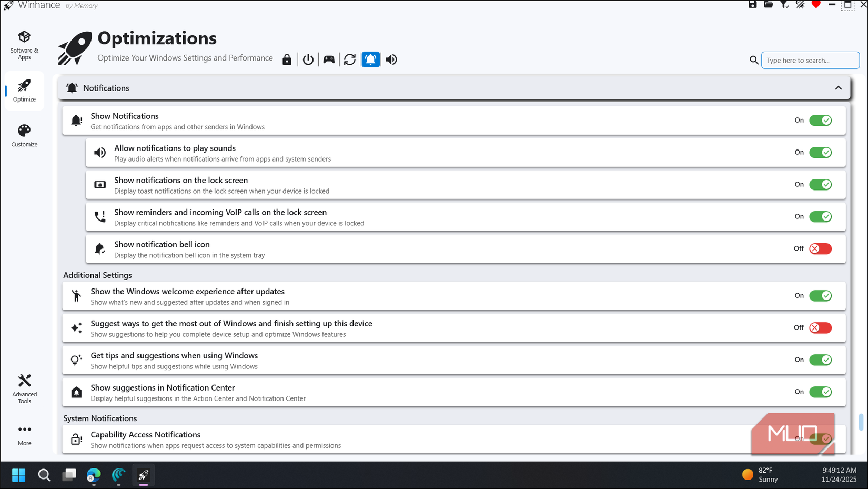This screenshot has height=489, width=868.
Task: Open the Privacy optimization category (lock icon)
Action: tap(287, 59)
